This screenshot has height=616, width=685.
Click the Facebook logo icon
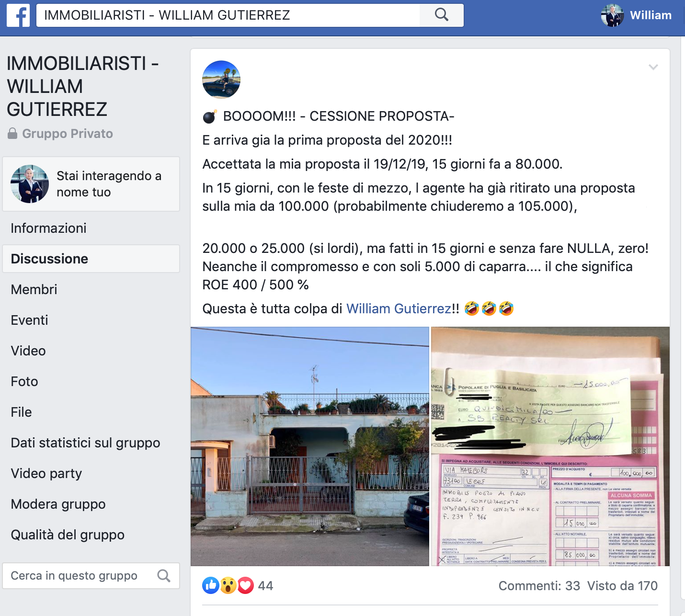18,15
